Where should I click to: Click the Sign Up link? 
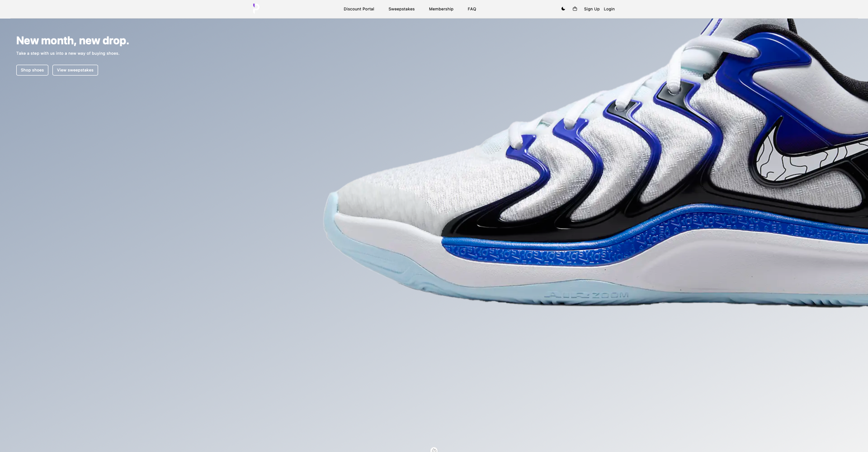point(591,9)
